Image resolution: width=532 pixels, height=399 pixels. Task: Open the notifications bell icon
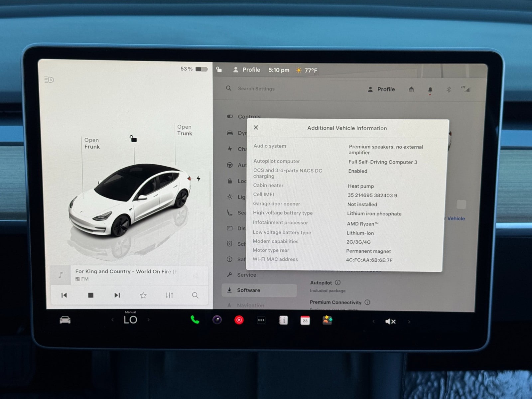[430, 90]
